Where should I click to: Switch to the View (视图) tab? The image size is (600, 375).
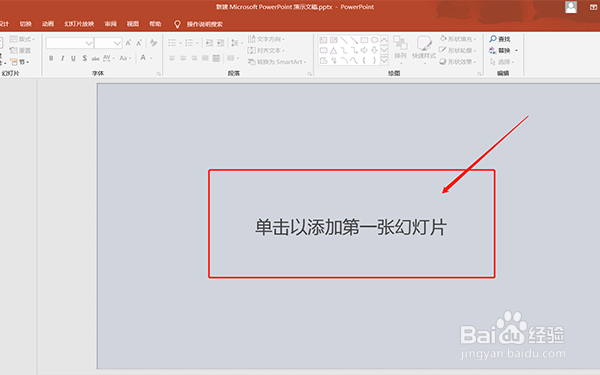point(133,24)
